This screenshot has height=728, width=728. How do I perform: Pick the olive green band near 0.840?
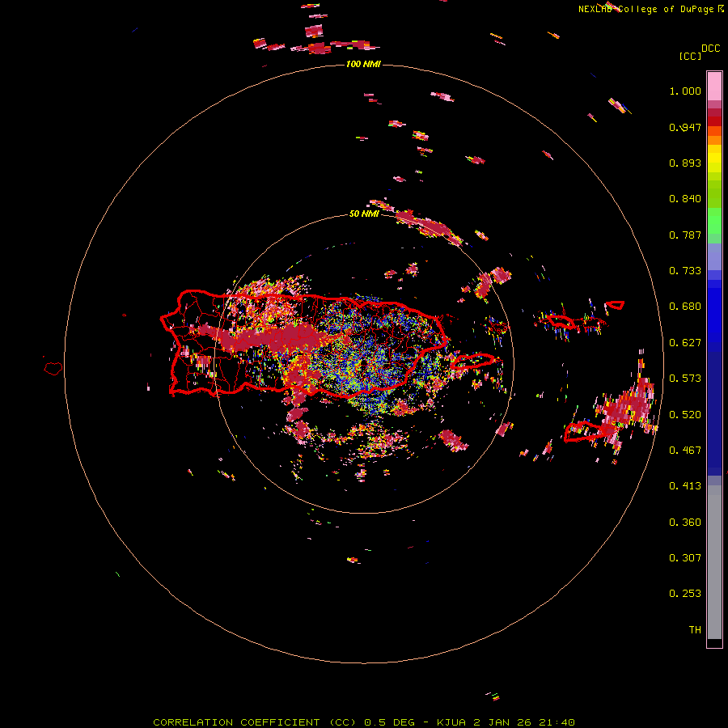[x=714, y=194]
